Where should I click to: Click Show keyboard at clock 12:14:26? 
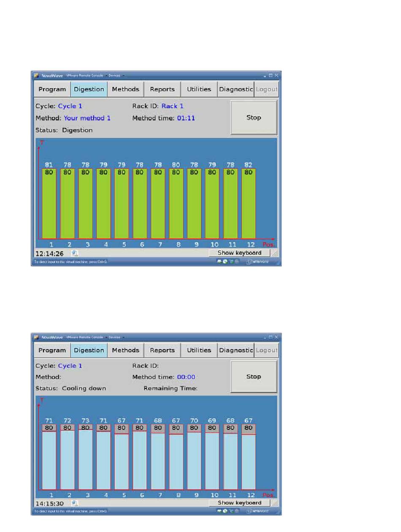pos(239,253)
